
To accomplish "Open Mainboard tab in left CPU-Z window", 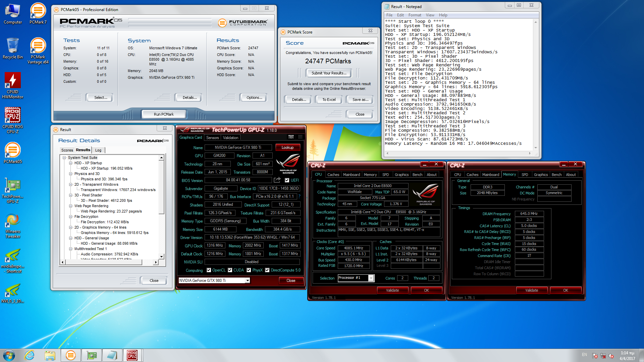I will (351, 175).
